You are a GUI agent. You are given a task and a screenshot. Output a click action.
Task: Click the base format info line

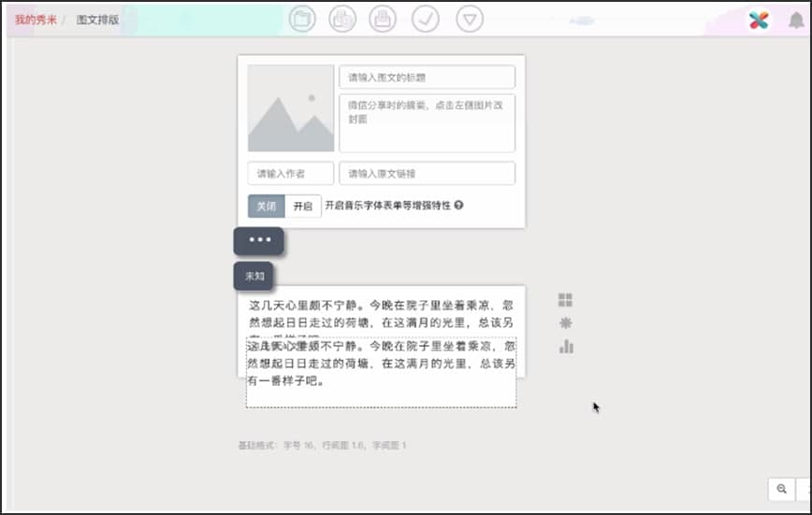coord(322,445)
